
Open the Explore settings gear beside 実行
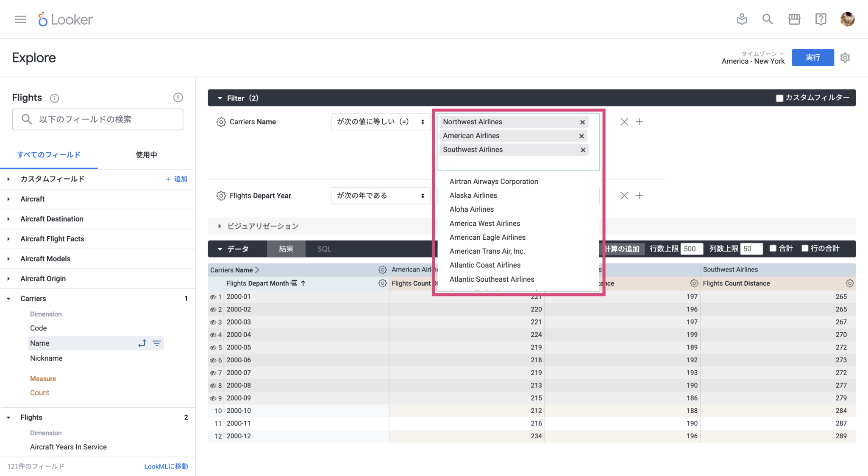(845, 57)
